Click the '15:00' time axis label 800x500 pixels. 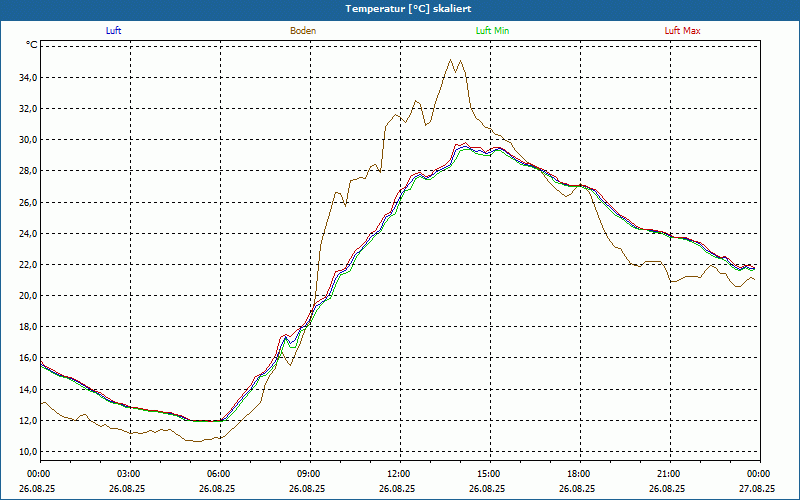[490, 474]
